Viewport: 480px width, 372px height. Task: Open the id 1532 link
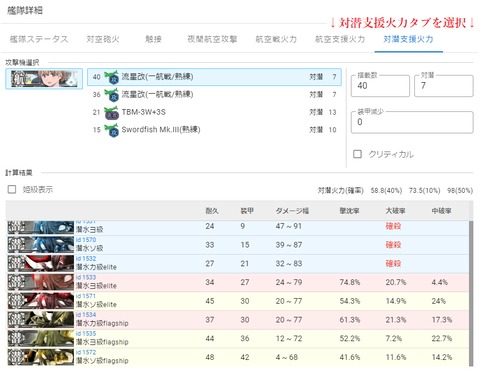pyautogui.click(x=86, y=259)
